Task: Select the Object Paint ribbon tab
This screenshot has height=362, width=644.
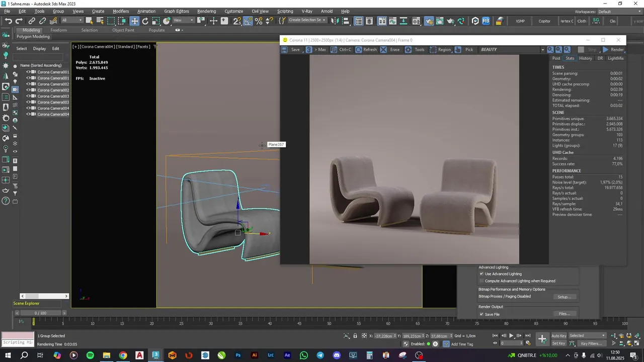Action: tap(123, 30)
